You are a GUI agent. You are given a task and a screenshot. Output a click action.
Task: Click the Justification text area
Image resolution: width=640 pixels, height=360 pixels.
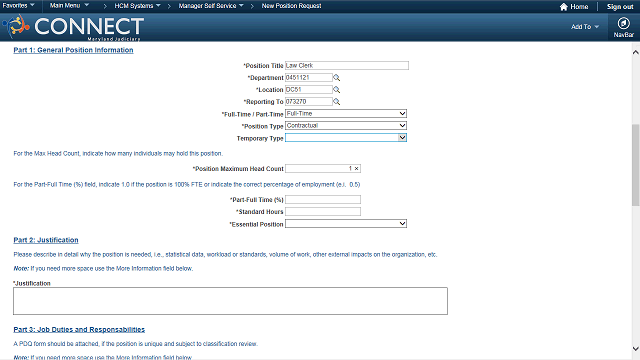click(230, 301)
